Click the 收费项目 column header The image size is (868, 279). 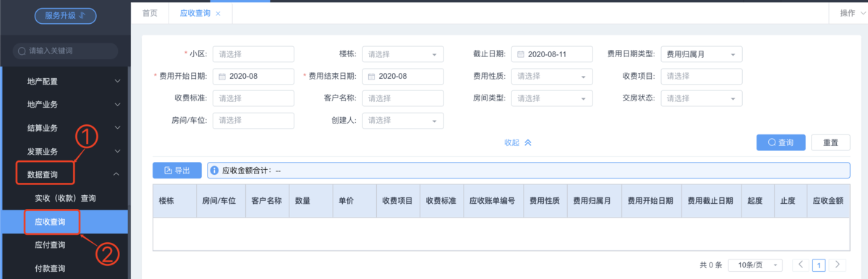point(397,201)
